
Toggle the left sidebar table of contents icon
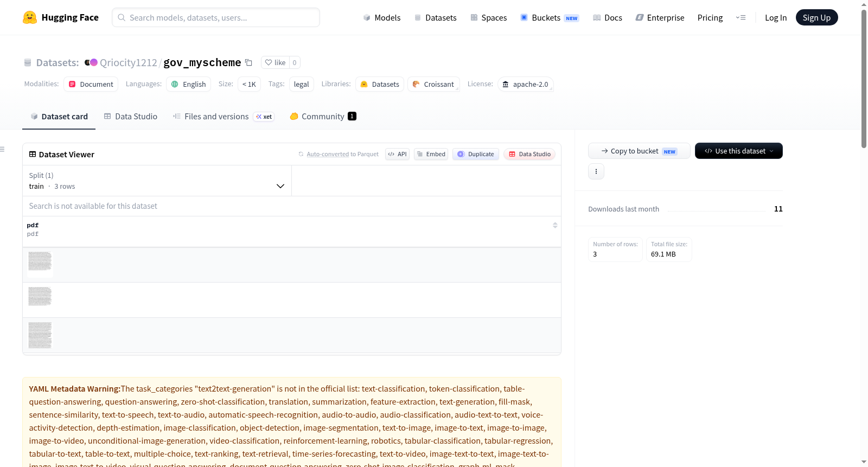click(x=2, y=149)
